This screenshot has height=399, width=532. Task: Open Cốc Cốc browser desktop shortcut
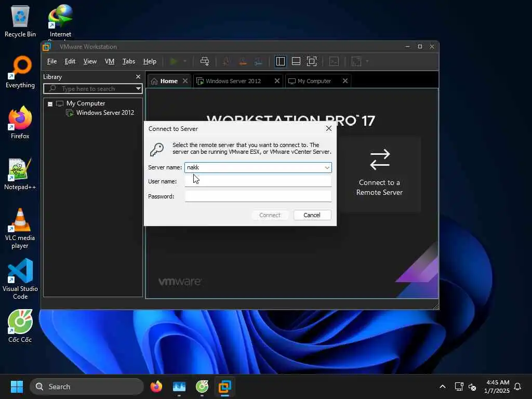[20, 326]
